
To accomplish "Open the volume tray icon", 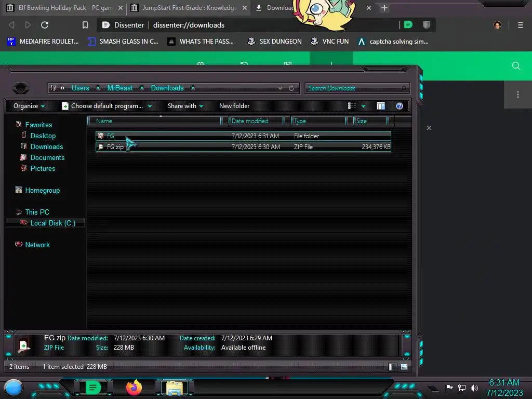I will [474, 388].
